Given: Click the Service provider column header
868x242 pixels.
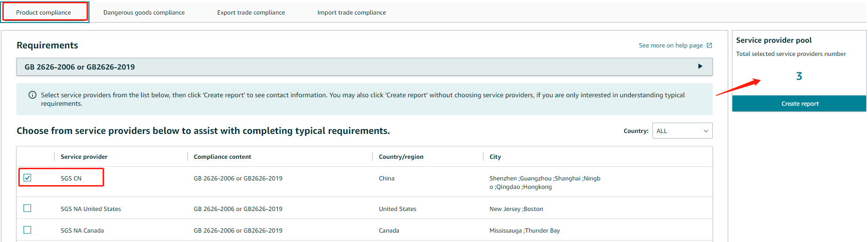Looking at the screenshot, I should tap(84, 157).
